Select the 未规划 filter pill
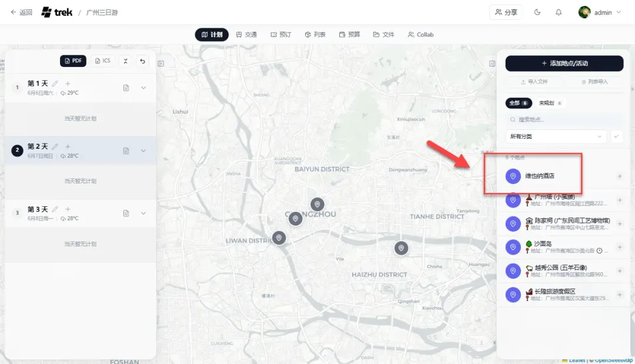 (x=550, y=103)
